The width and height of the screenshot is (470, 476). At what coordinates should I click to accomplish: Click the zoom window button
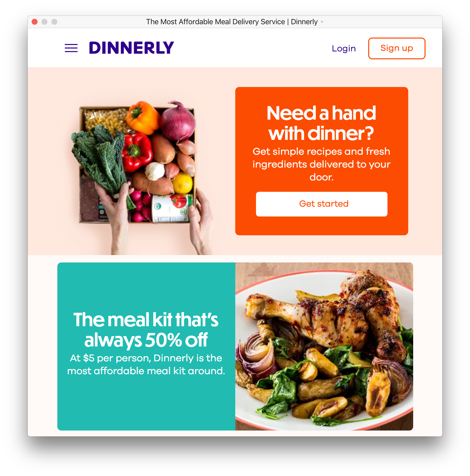pyautogui.click(x=54, y=22)
